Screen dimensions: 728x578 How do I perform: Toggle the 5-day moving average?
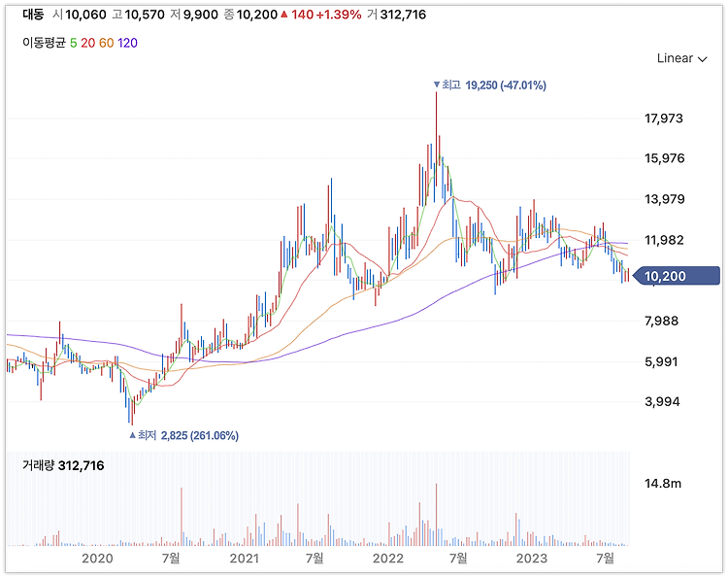click(x=74, y=43)
